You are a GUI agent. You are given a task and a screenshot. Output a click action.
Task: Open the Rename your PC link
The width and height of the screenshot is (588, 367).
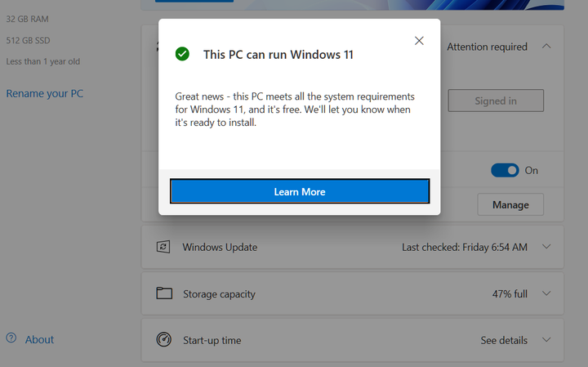45,93
